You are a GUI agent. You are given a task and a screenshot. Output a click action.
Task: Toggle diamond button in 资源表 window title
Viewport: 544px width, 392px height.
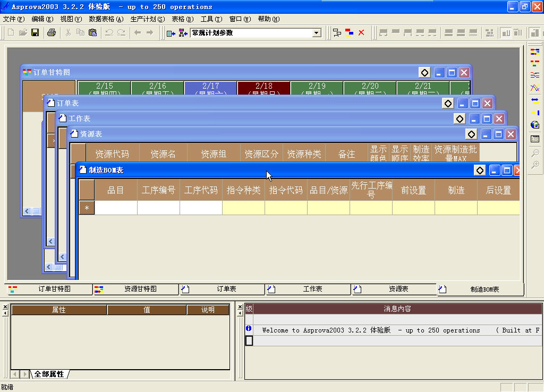pos(471,134)
